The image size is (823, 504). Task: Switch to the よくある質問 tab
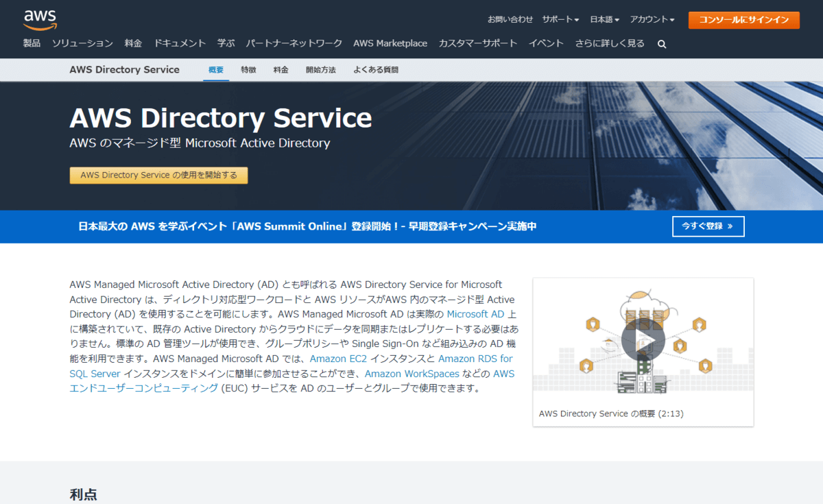[376, 70]
